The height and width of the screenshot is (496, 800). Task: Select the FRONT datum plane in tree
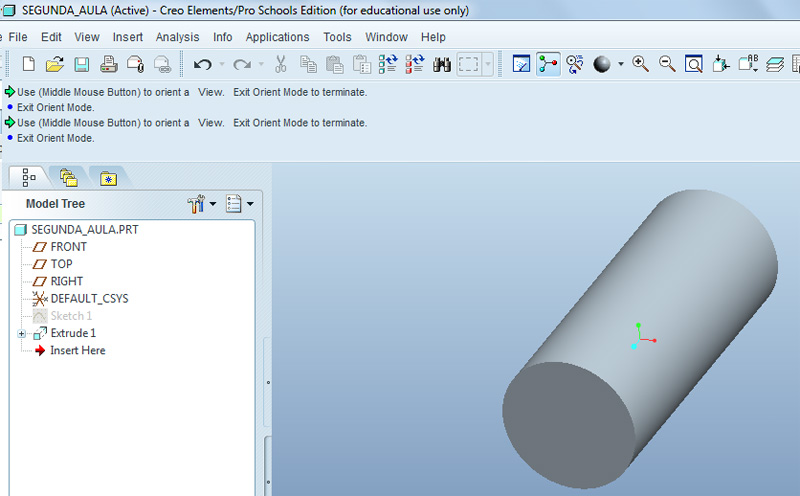coord(68,247)
